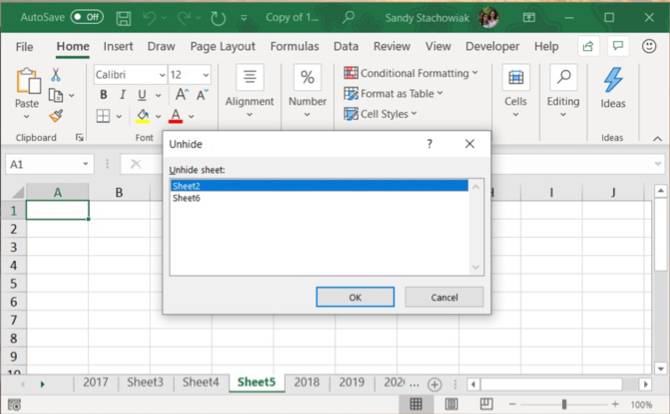Click Increase Font Size icon

(181, 94)
